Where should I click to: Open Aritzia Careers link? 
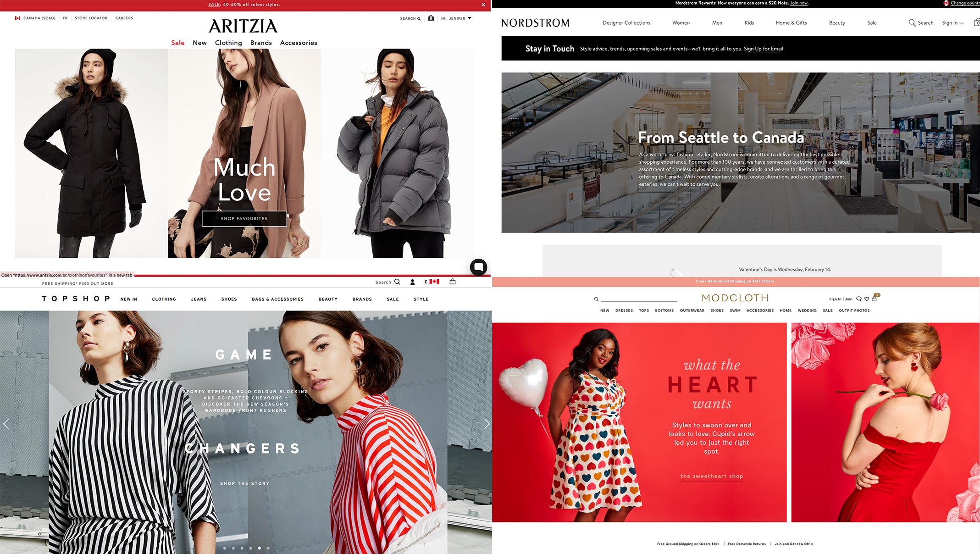pos(124,18)
